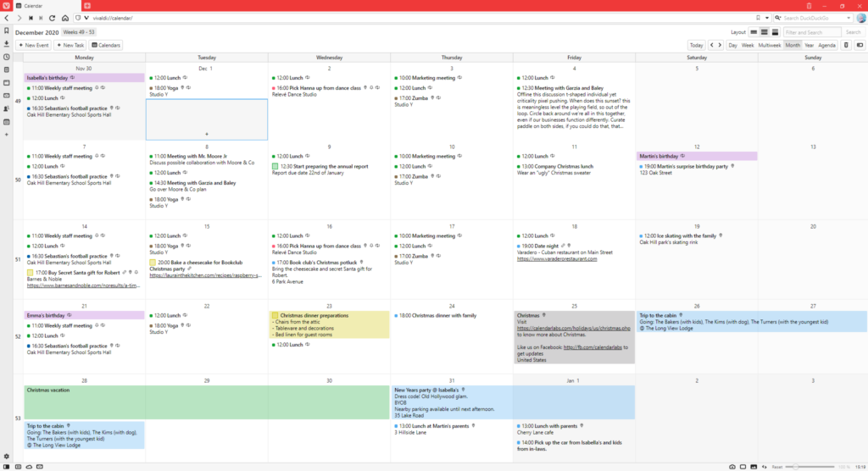Select the compact layout option
Screen dimensions: 868x471
click(764, 32)
